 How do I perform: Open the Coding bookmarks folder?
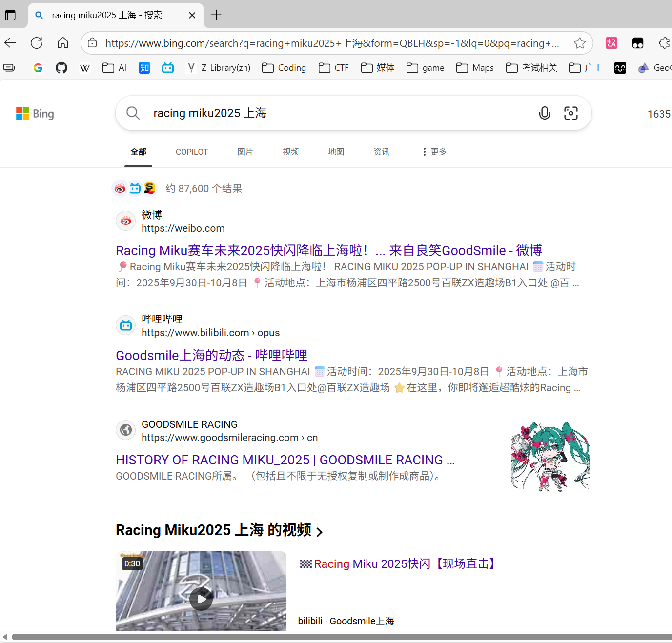point(284,68)
